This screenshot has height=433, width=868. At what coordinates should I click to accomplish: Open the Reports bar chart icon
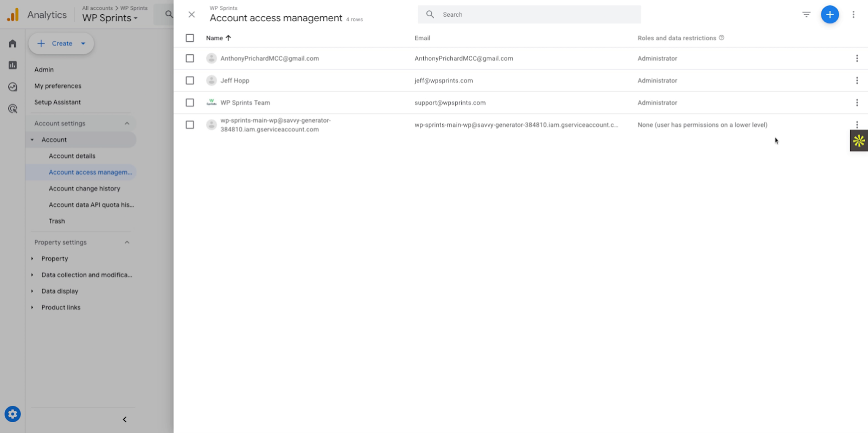click(12, 65)
